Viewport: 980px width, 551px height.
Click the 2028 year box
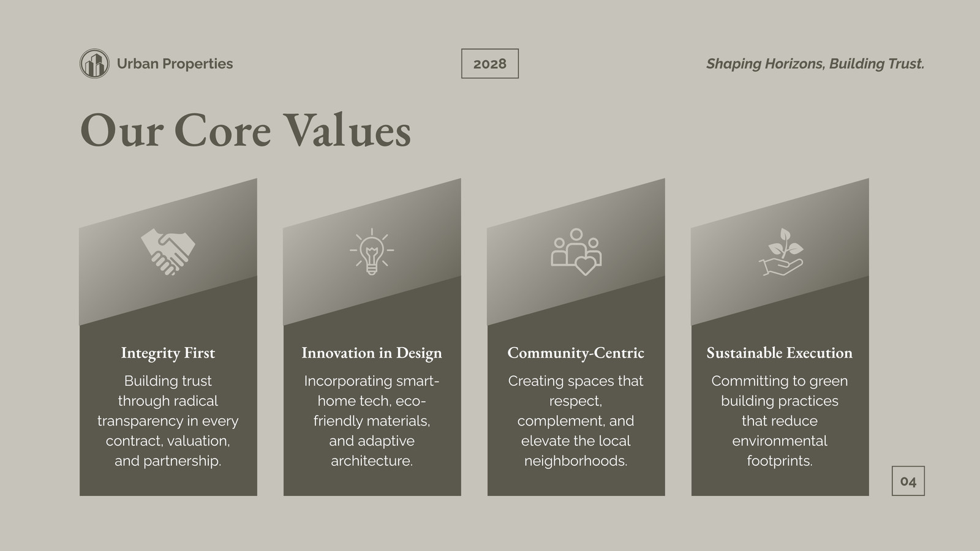490,64
